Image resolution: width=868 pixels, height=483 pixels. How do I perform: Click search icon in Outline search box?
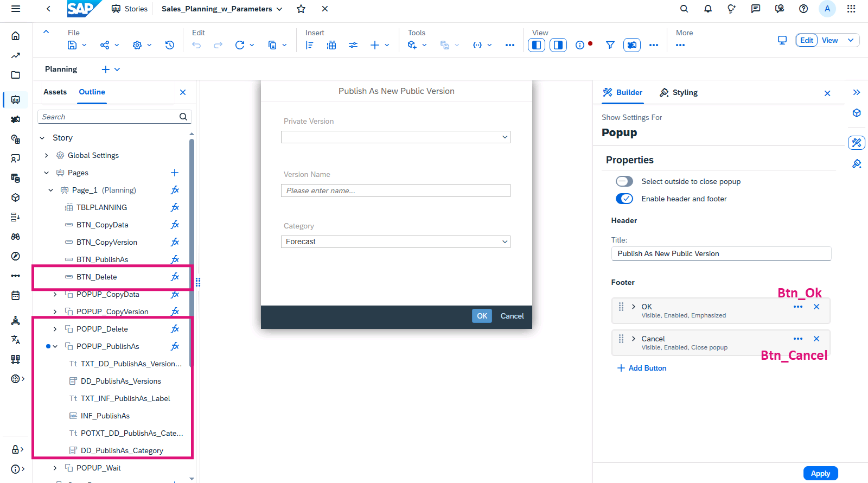[x=183, y=117]
